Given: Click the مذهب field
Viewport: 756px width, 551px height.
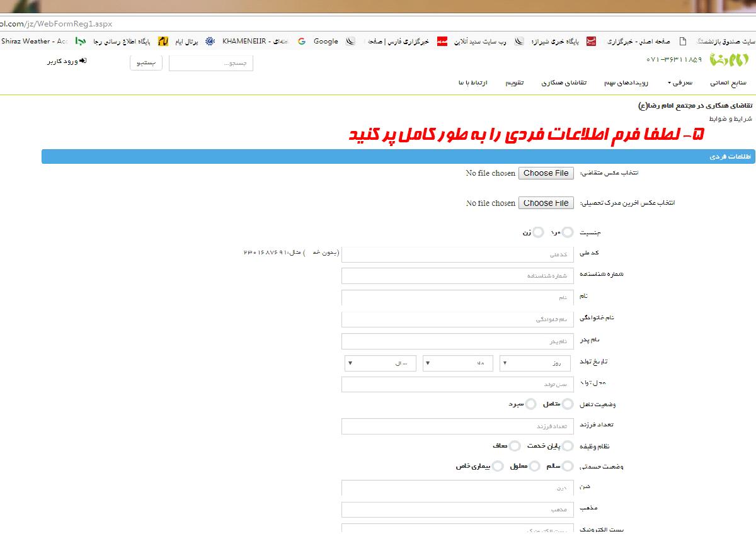Looking at the screenshot, I should (x=457, y=509).
